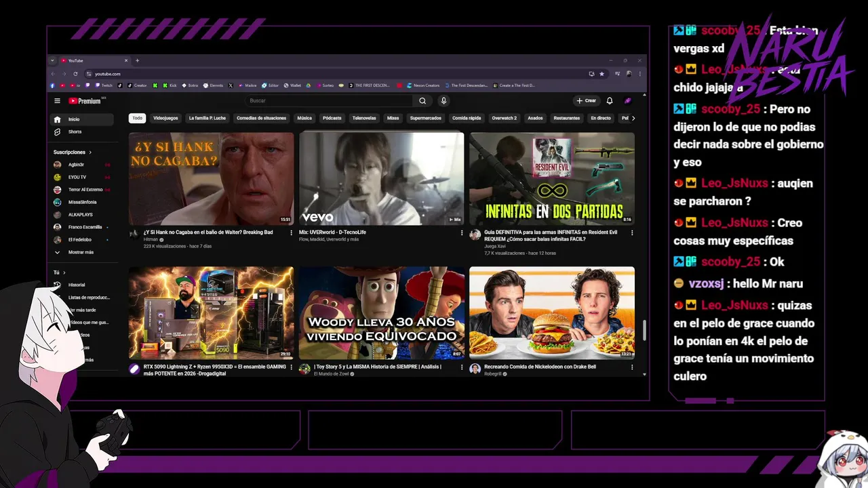868x488 pixels.
Task: Open options for the RTX 5090 video
Action: (x=292, y=367)
